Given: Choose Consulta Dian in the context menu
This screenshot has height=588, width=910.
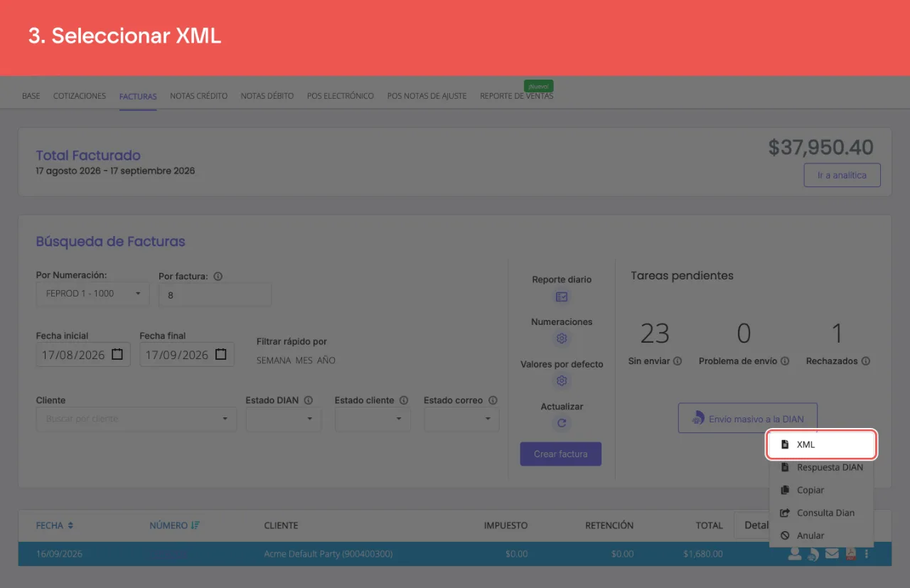Looking at the screenshot, I should coord(822,513).
